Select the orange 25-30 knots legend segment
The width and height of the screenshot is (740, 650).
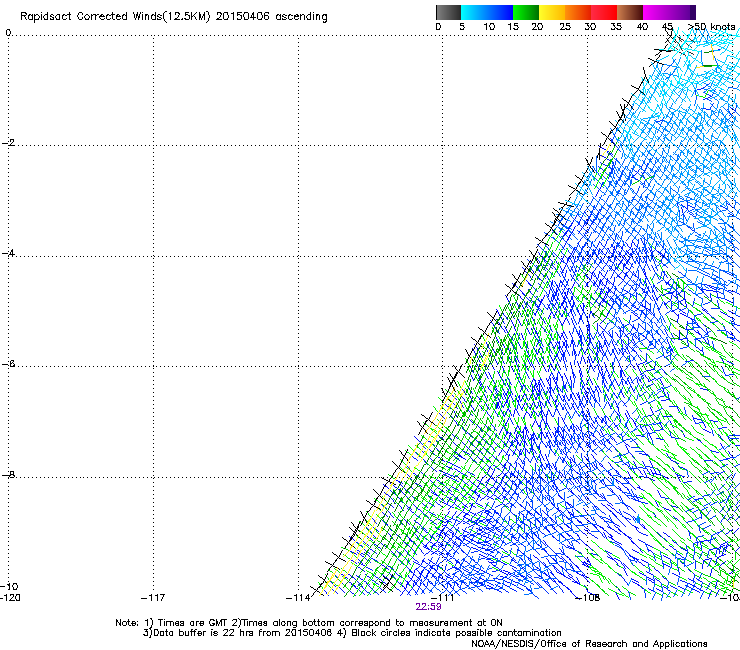[x=578, y=12]
